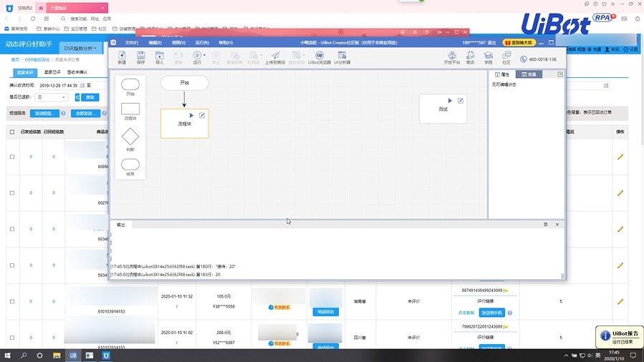Click the edit pencil on the 测试 block
This screenshot has height=362, width=644.
[461, 100]
